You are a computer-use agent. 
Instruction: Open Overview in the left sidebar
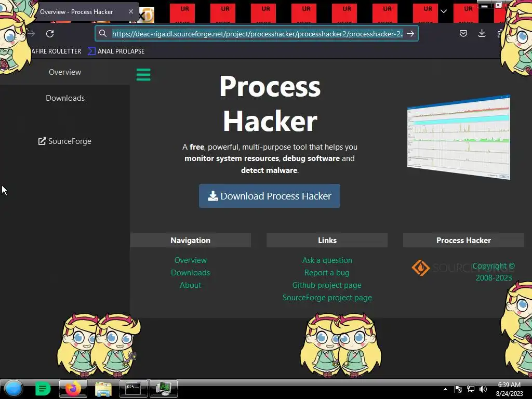pos(65,72)
